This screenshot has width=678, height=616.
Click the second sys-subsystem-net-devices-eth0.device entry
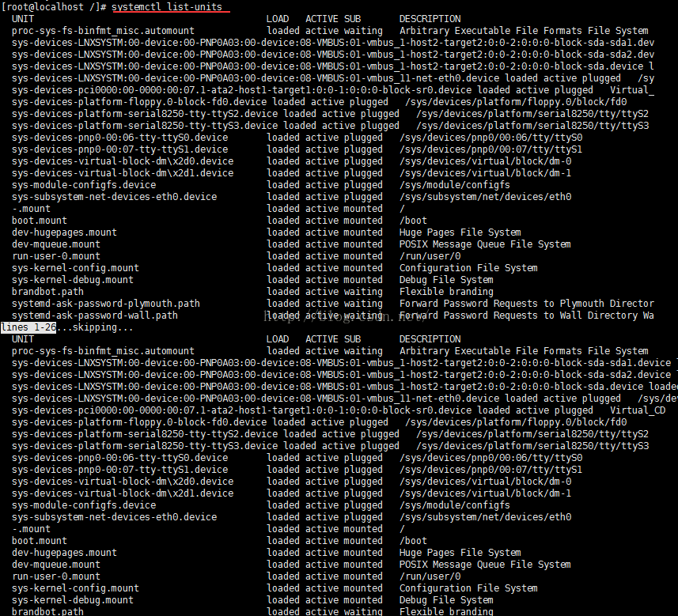tap(115, 517)
